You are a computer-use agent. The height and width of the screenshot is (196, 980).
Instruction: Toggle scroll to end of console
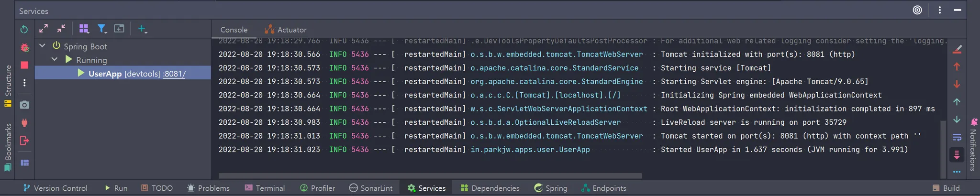coord(957,155)
